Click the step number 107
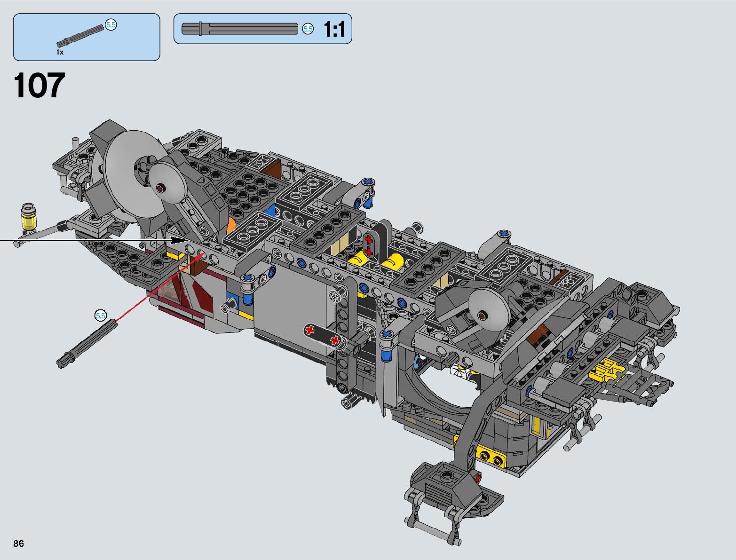Image resolution: width=736 pixels, height=560 pixels. click(40, 86)
